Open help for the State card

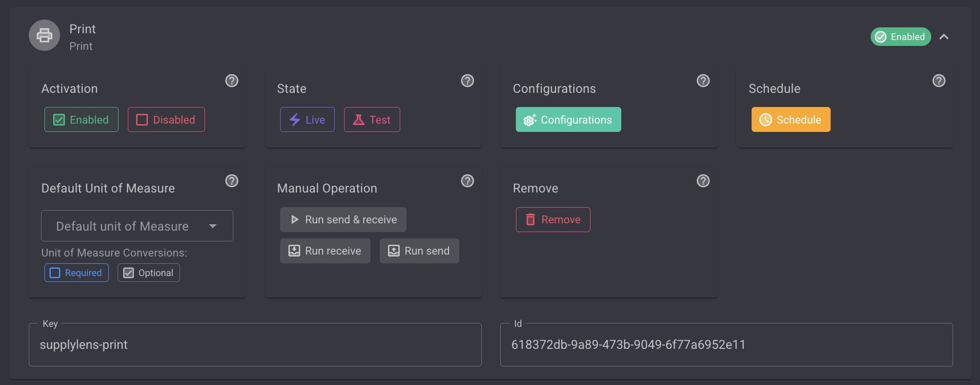click(x=468, y=81)
